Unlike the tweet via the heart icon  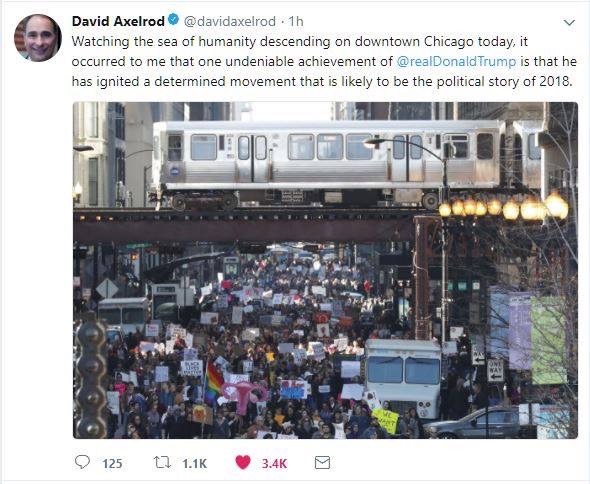243,462
